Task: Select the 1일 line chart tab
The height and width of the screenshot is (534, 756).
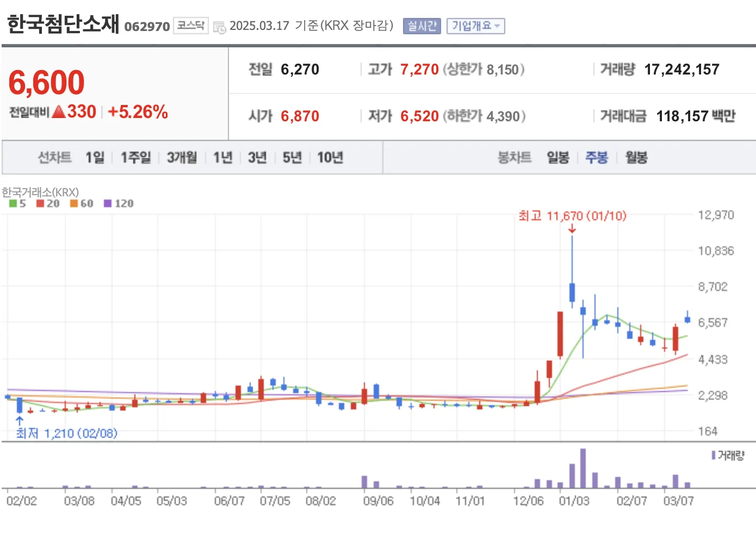Action: tap(95, 158)
